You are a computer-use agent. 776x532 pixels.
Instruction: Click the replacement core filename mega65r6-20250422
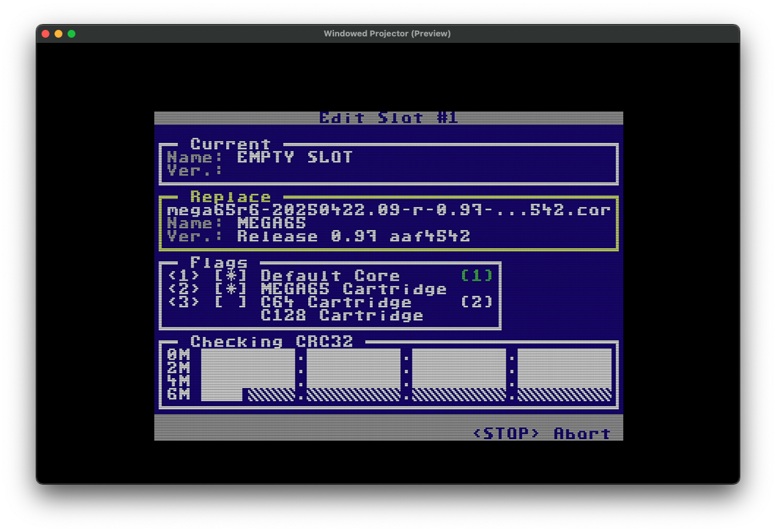389,210
